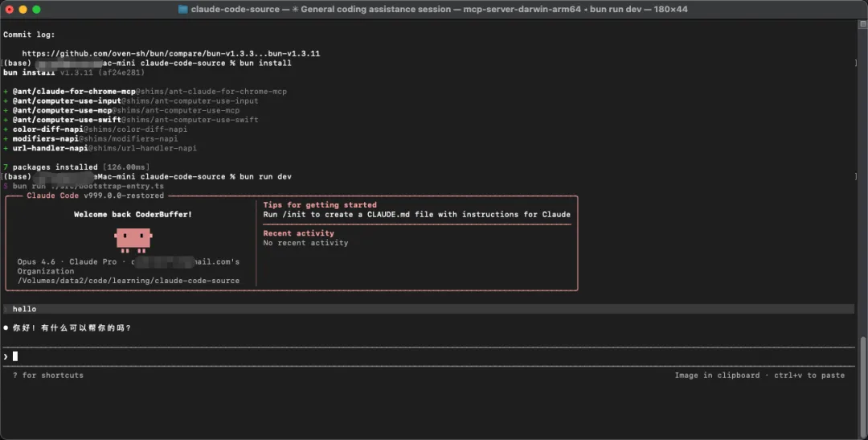Click the color-diff-napi package line
Viewport: 868px width, 440px height.
[95, 129]
